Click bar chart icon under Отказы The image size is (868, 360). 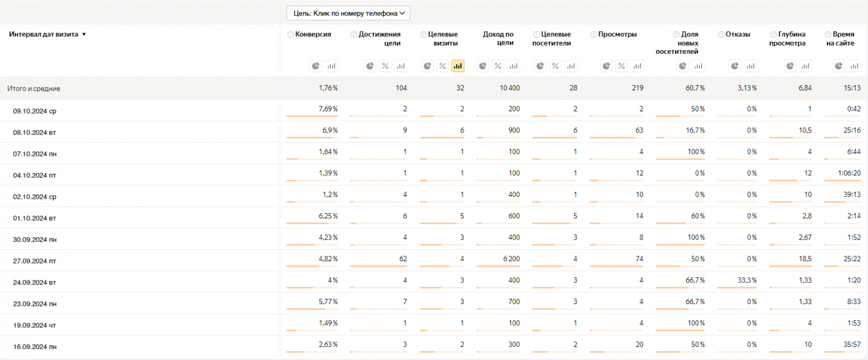point(750,66)
